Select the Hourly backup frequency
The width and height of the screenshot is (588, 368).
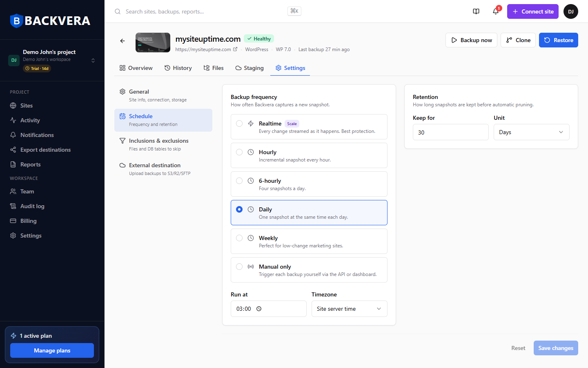point(309,155)
